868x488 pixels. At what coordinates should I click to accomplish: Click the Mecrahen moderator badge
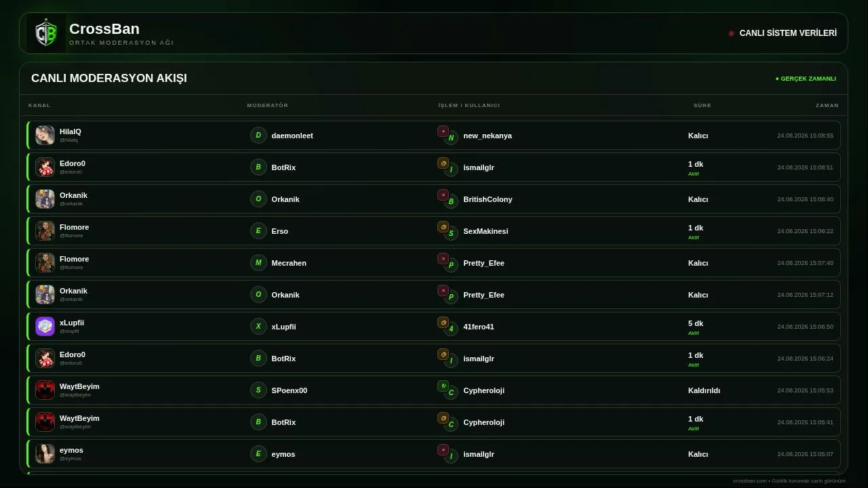(x=258, y=263)
